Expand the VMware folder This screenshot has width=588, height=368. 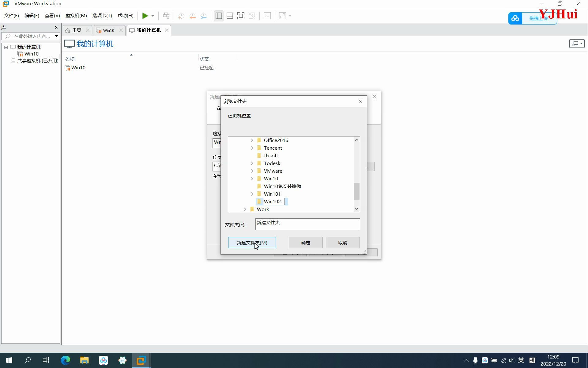coord(252,171)
